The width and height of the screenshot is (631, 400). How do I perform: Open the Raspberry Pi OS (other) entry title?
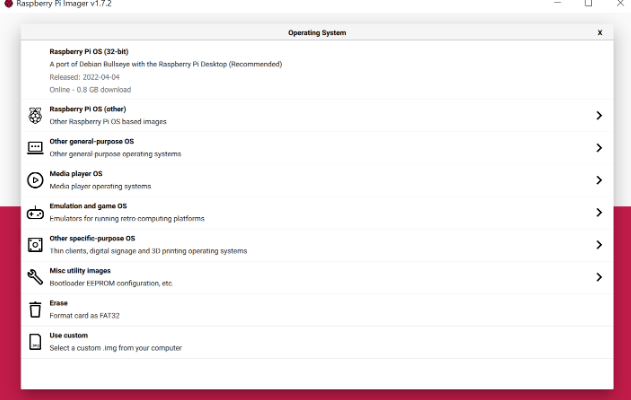88,109
